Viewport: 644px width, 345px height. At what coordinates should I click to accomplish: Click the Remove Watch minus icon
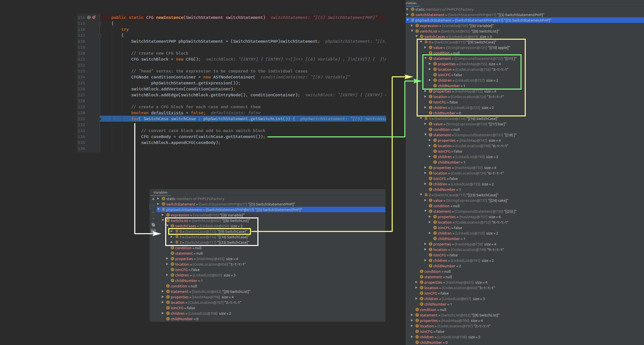153,205
